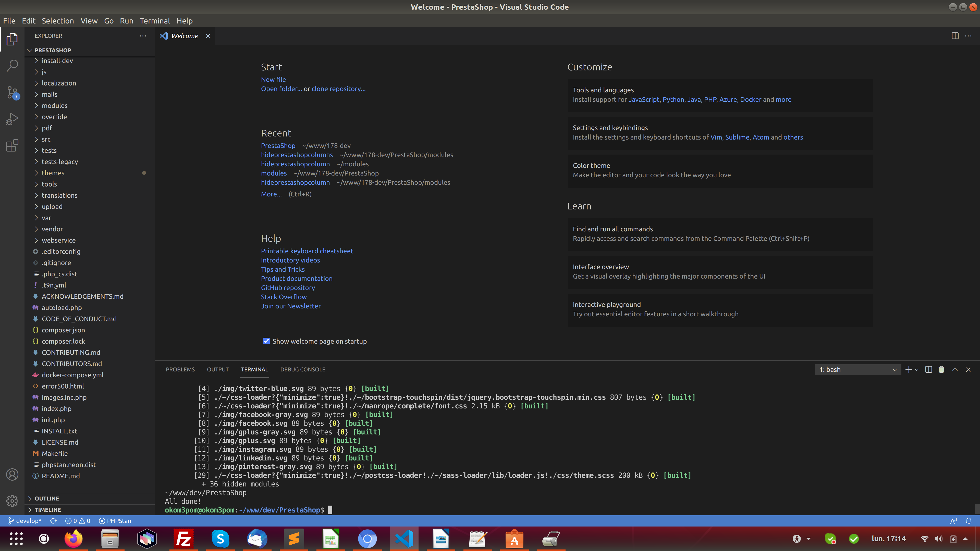Click the New file link

click(x=273, y=80)
